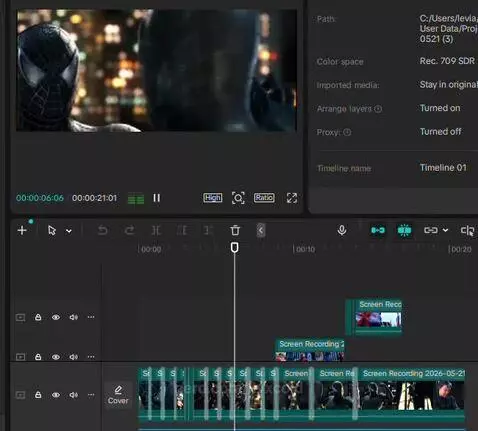Select the Screen Reco clip on top track
The height and width of the screenshot is (431, 478).
(x=378, y=317)
